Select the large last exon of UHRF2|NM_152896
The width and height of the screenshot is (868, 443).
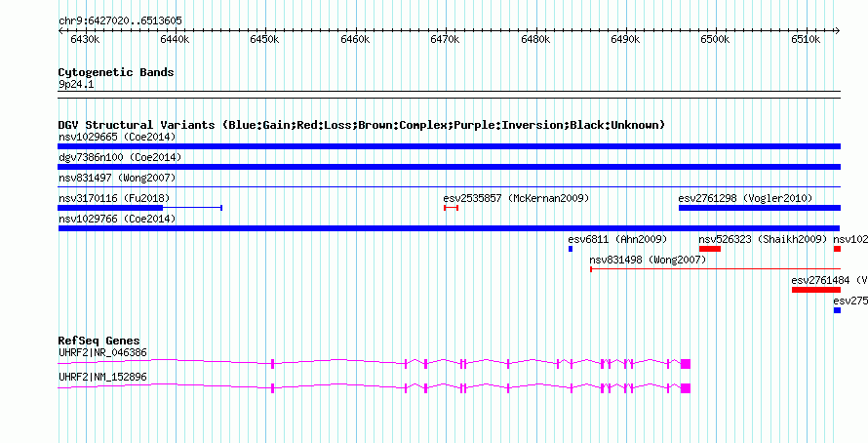[686, 388]
